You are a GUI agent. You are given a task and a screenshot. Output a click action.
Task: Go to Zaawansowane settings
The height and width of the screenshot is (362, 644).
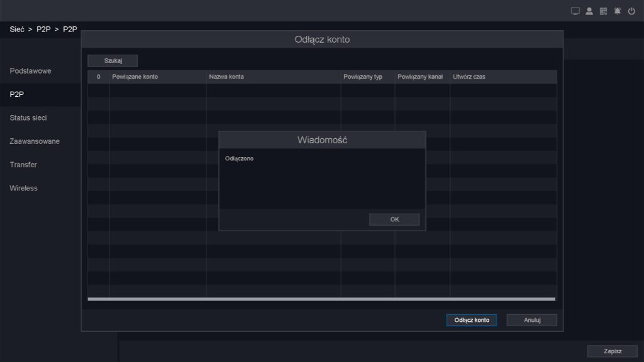click(35, 141)
